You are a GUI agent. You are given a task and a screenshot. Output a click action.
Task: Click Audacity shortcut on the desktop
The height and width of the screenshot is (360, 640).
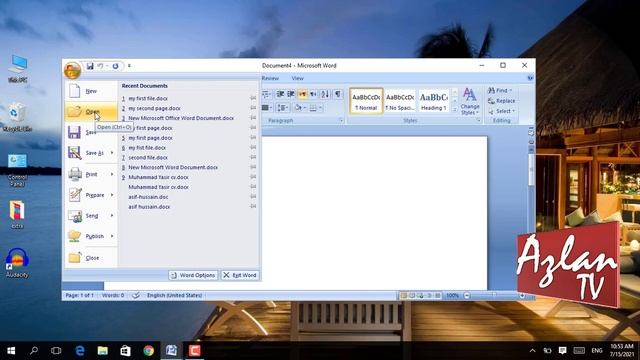[x=17, y=263]
